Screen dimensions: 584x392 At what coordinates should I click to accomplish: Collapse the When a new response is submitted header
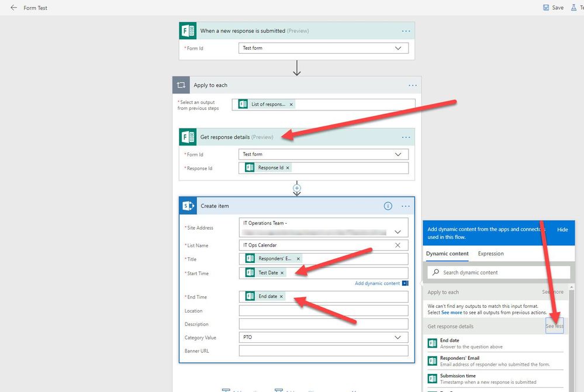click(297, 30)
